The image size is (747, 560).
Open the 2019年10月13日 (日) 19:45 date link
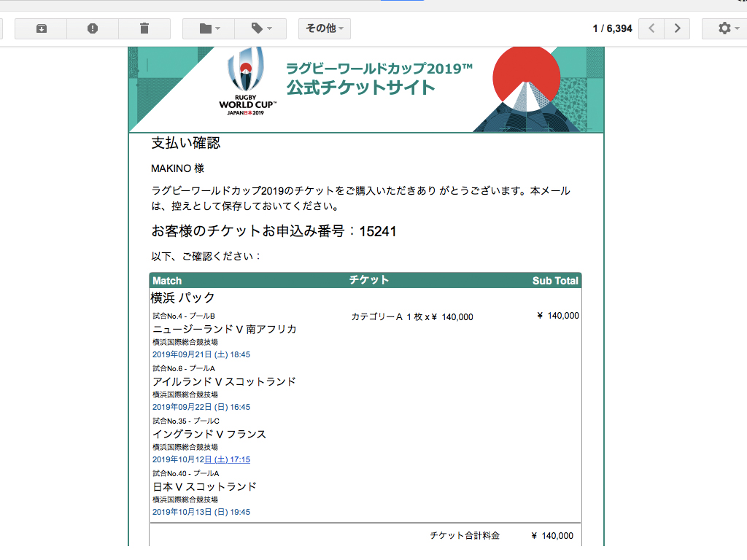pyautogui.click(x=201, y=512)
